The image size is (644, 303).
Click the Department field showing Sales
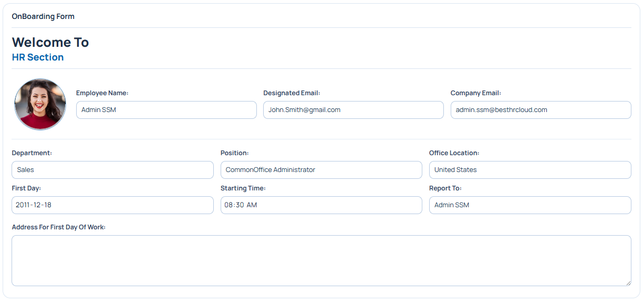point(112,169)
